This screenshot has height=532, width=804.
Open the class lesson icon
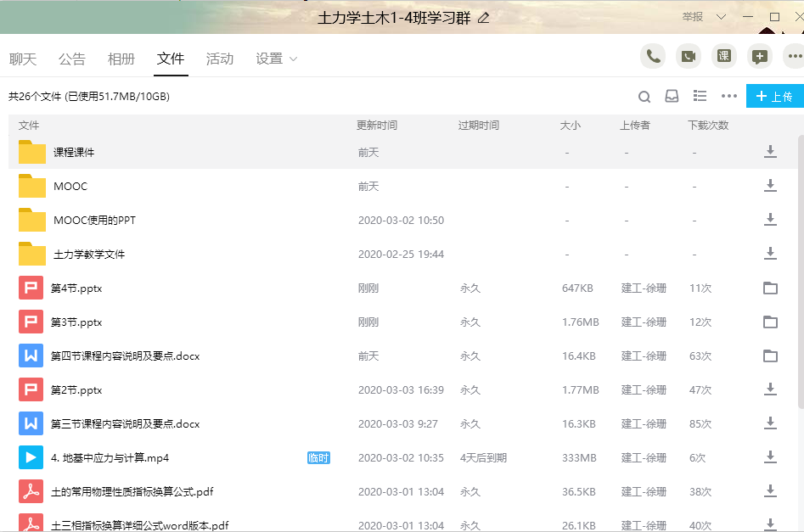pos(723,56)
